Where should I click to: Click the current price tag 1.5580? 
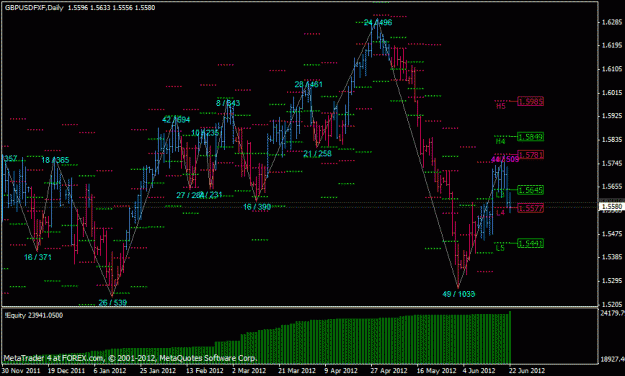click(612, 206)
